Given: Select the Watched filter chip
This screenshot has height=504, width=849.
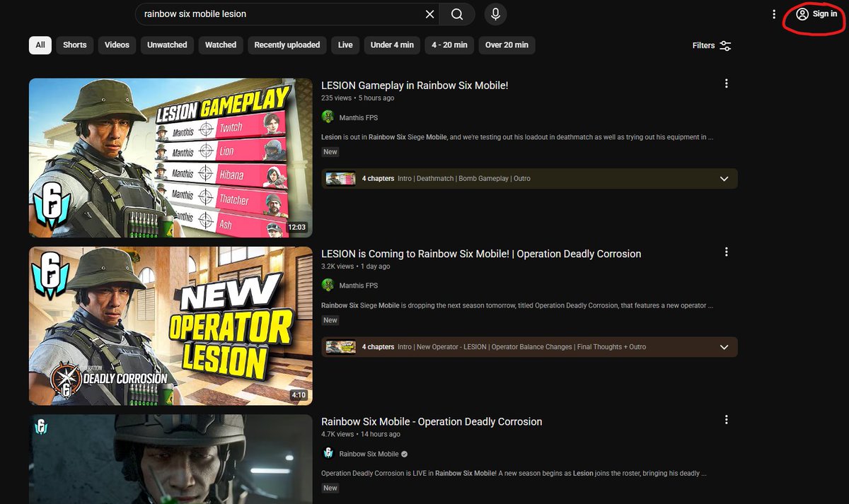Looking at the screenshot, I should [x=221, y=45].
